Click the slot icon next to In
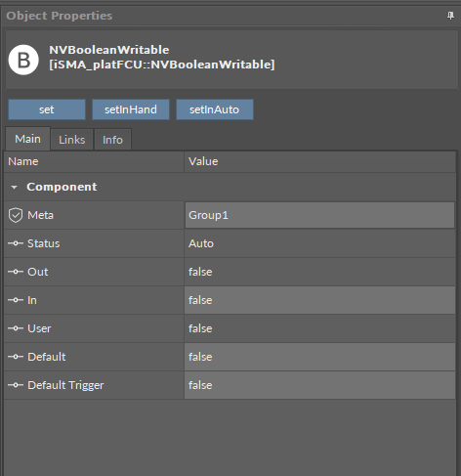 [16, 300]
